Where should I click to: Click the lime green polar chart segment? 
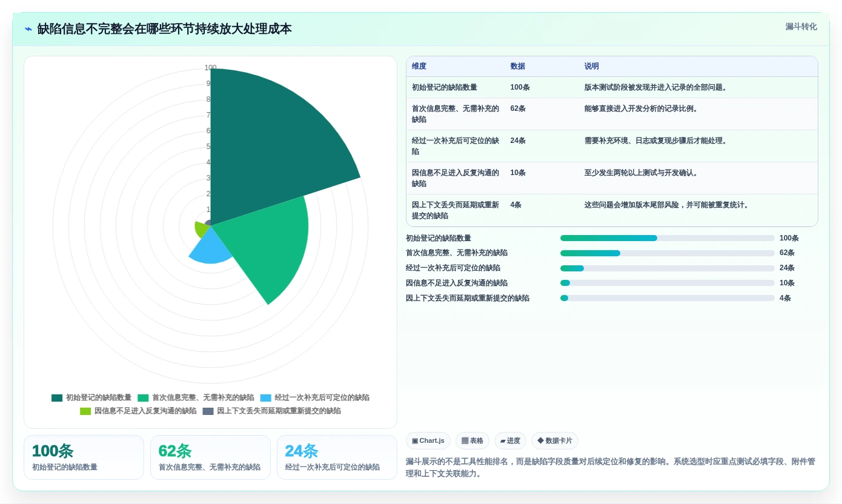coord(201,228)
